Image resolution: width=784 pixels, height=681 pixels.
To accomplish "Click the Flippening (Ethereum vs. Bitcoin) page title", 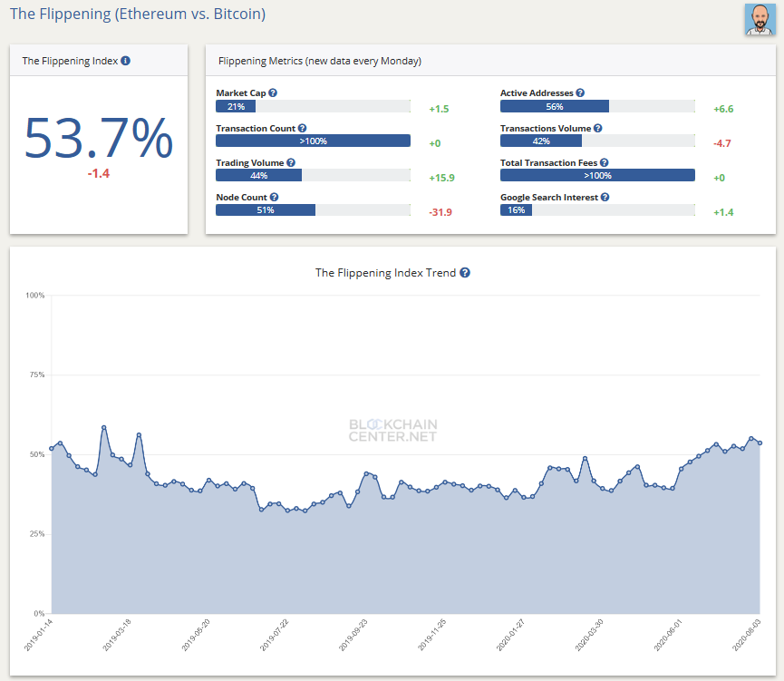I will tap(138, 15).
